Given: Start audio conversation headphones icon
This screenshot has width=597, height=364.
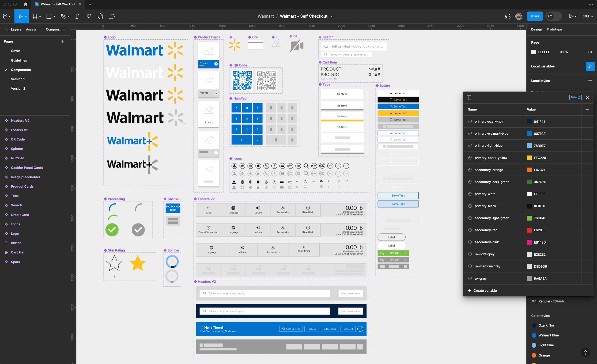Looking at the screenshot, I should click(x=508, y=16).
